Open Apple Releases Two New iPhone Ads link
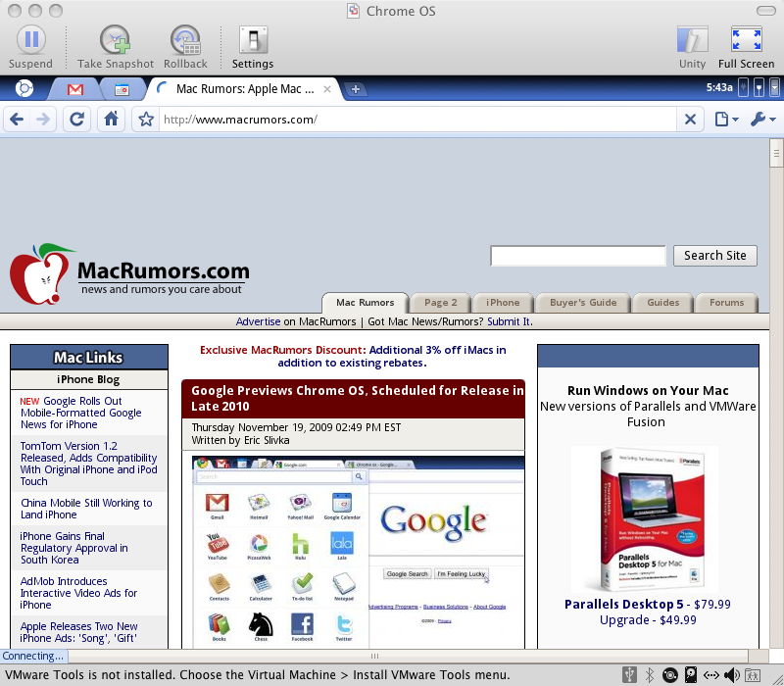The image size is (784, 686). click(x=78, y=632)
